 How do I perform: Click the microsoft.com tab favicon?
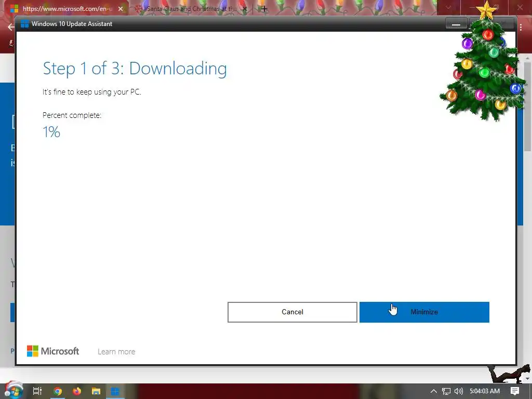point(14,9)
